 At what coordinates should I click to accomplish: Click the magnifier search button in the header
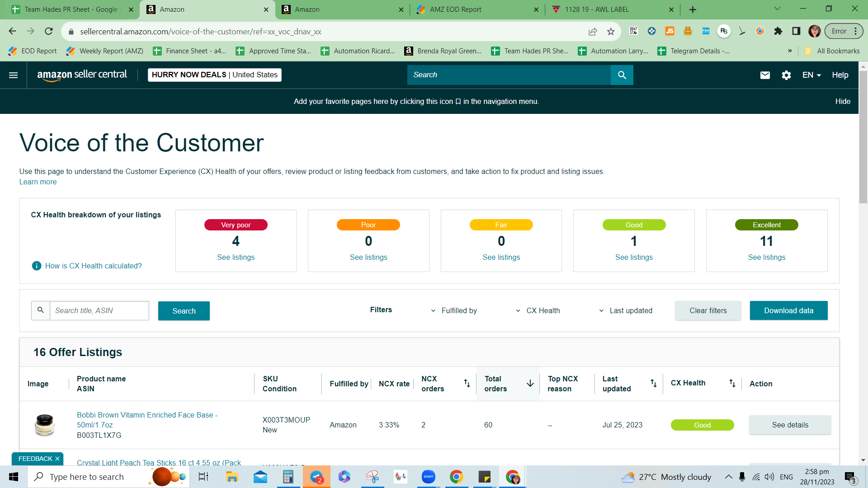622,75
